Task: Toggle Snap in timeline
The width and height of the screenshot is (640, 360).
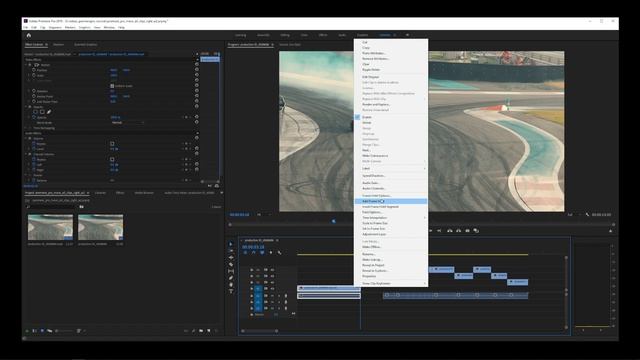Action: (253, 253)
